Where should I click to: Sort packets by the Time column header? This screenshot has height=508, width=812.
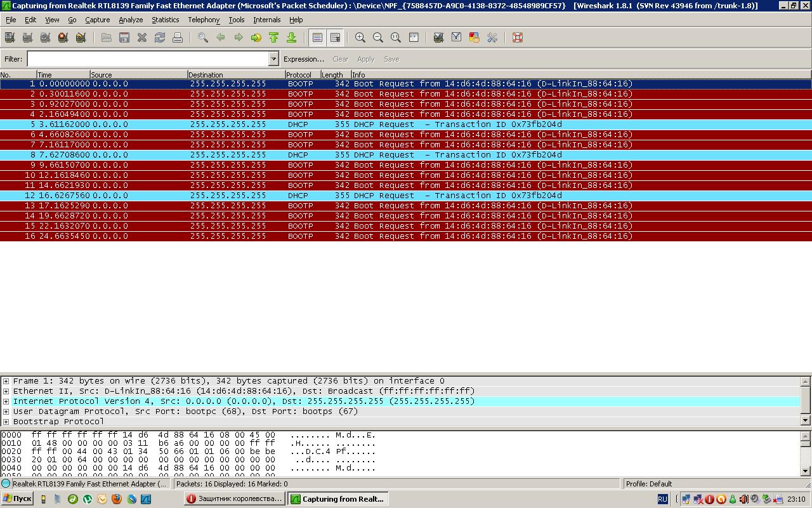63,75
